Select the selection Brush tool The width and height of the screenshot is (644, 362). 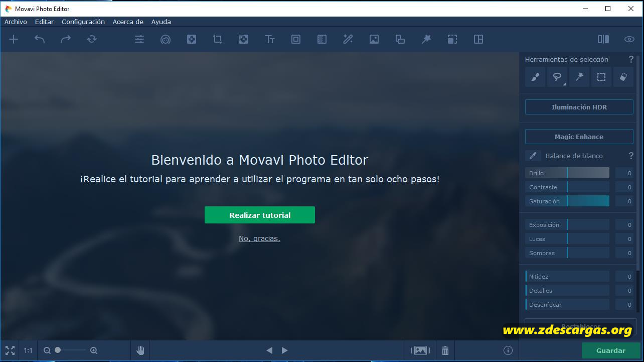pyautogui.click(x=535, y=77)
